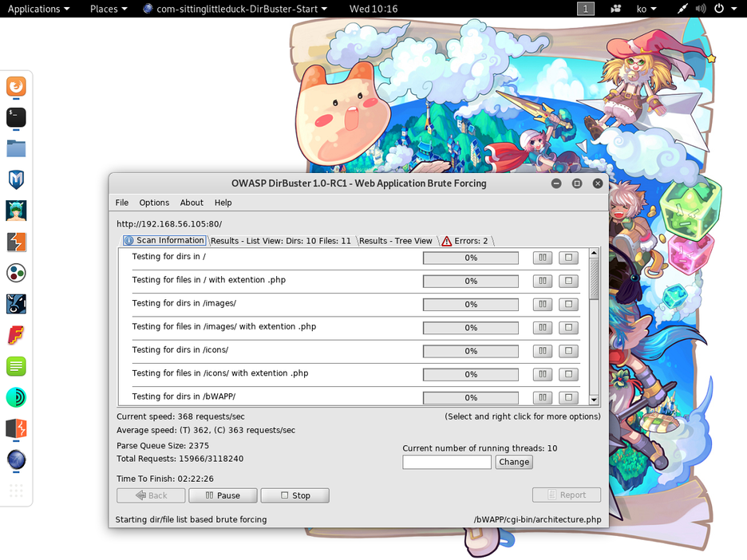Switch to Results - List View tab
Viewport: 747px width, 560px height.
[281, 241]
